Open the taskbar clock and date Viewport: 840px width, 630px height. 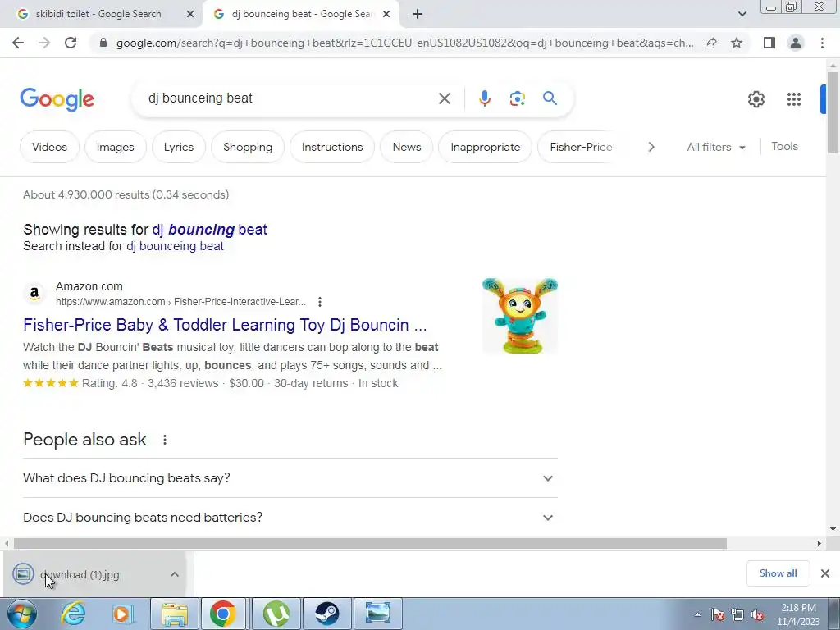(x=798, y=614)
